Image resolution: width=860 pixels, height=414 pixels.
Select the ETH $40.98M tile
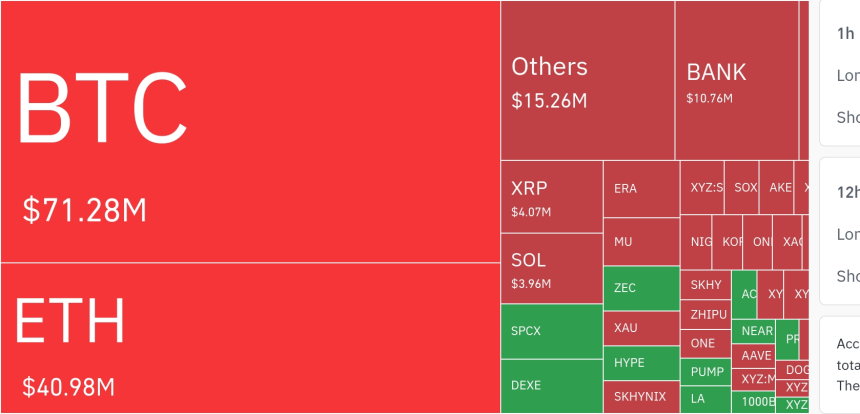click(250, 338)
